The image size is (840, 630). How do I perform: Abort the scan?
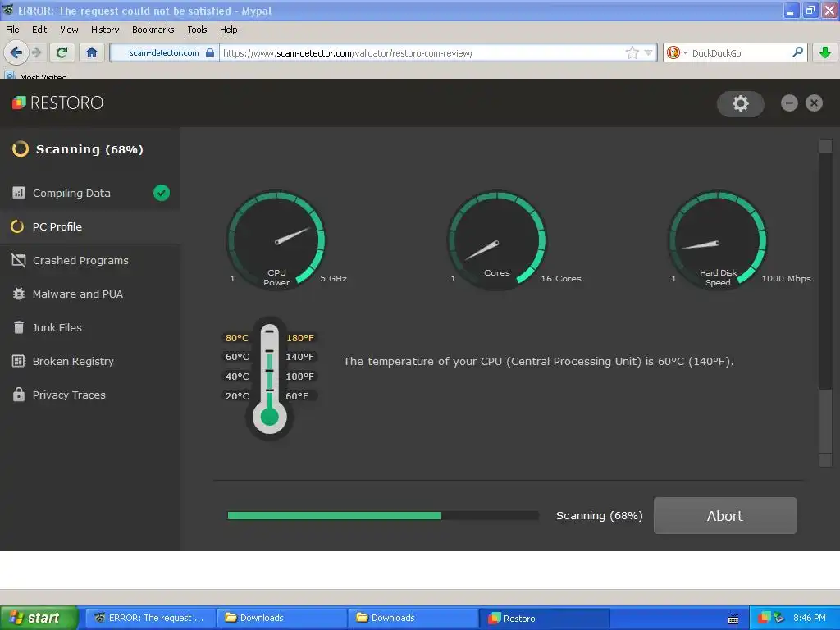[725, 515]
